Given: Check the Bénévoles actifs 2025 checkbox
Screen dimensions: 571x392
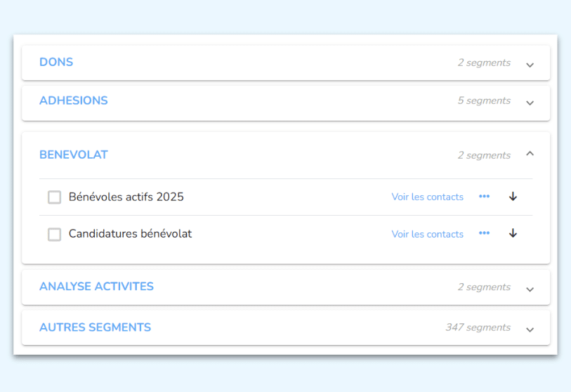Looking at the screenshot, I should click(54, 197).
